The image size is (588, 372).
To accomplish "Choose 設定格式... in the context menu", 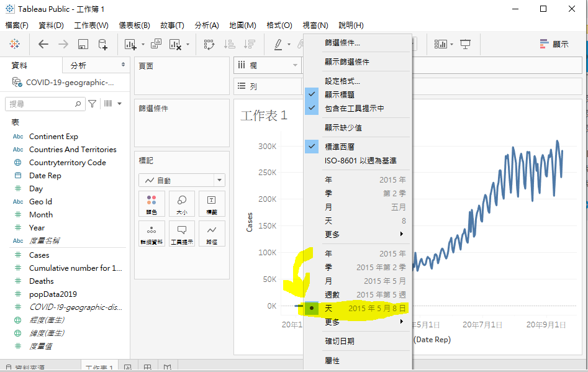I will 358,81.
